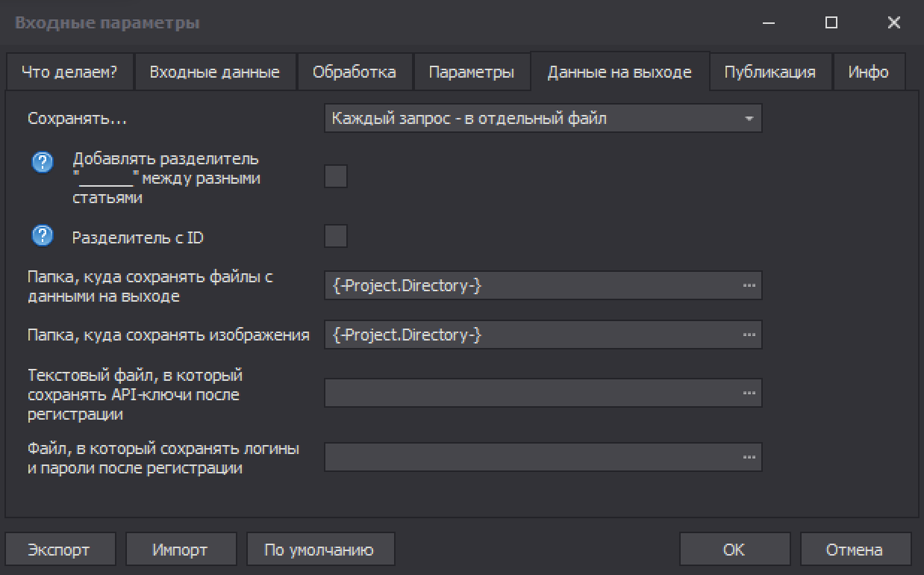Confirm with the OK button
The height and width of the screenshot is (575, 924).
[734, 550]
